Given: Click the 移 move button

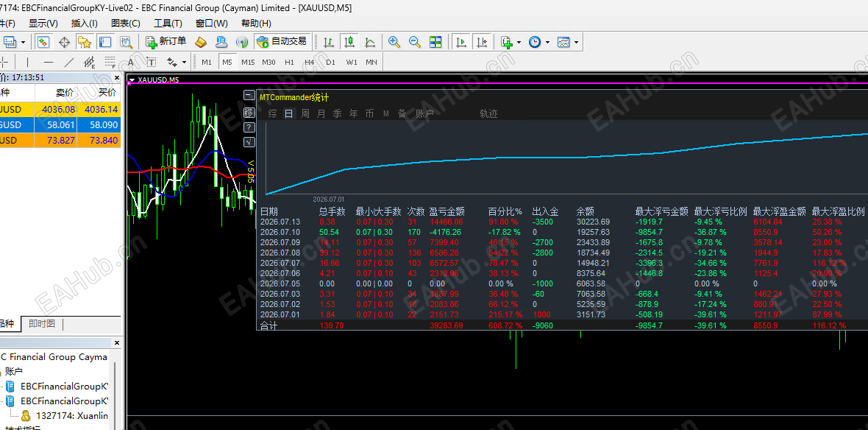Looking at the screenshot, I should (x=249, y=112).
